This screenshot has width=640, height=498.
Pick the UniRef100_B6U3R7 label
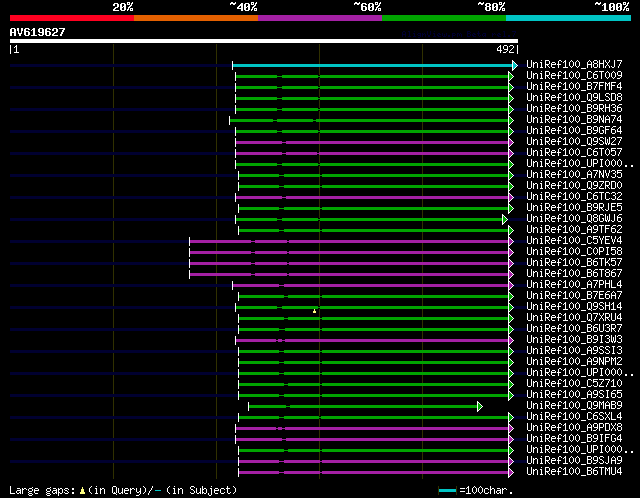coord(574,329)
